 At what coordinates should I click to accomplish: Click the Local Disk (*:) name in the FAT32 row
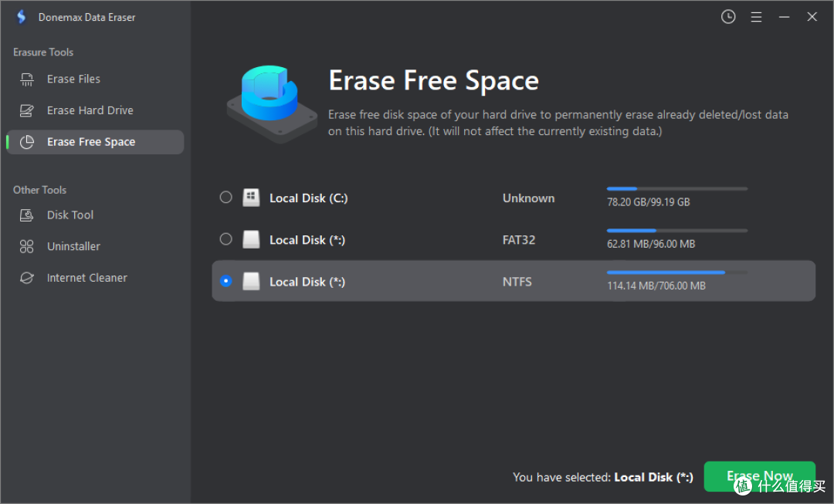click(307, 240)
